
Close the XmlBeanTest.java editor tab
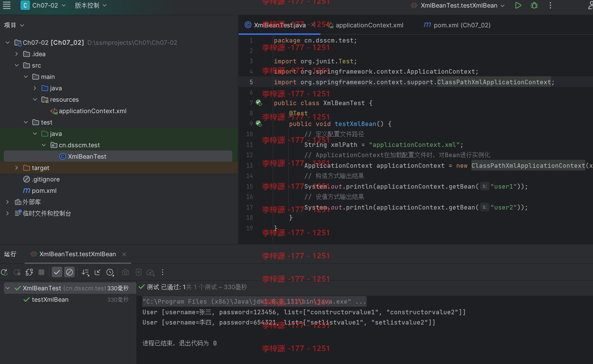tap(313, 25)
